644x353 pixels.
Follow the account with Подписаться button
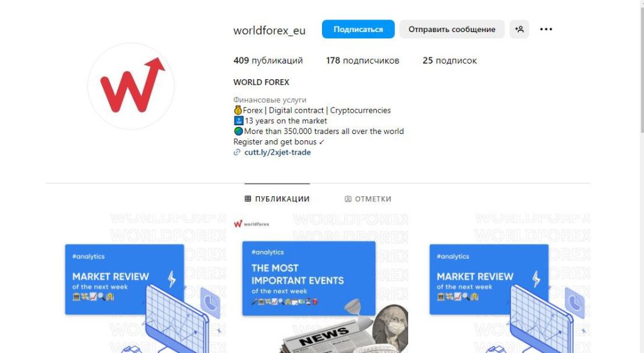click(x=358, y=29)
